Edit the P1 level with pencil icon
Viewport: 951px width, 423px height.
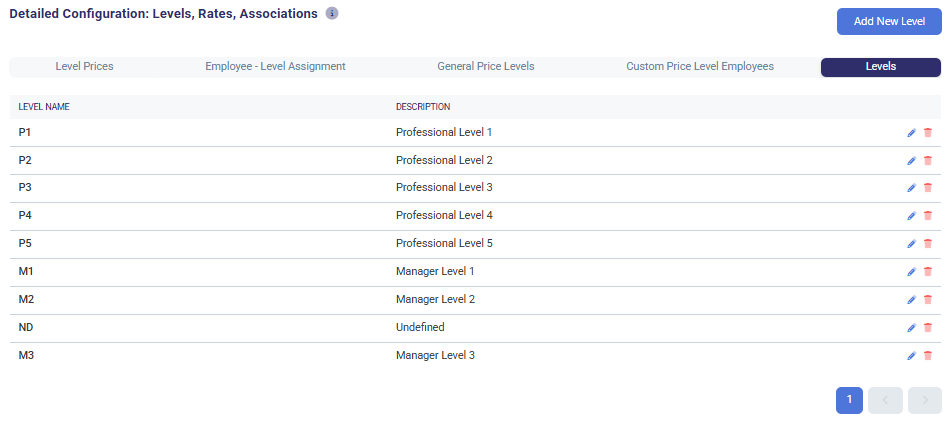tap(911, 132)
